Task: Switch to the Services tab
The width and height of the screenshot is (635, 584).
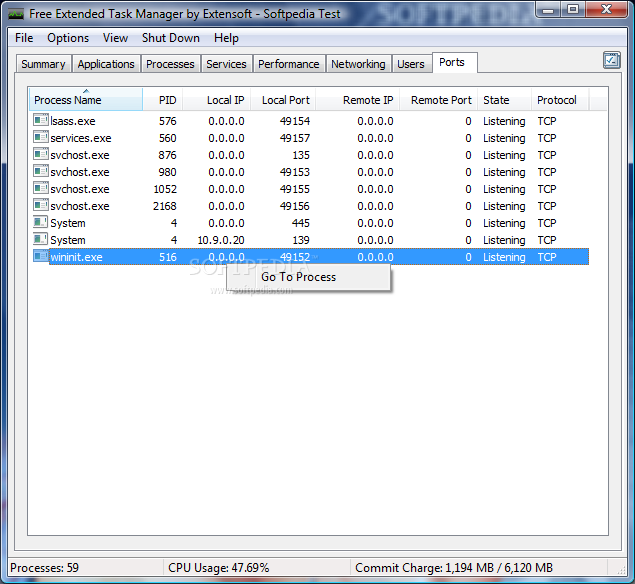Action: (x=226, y=64)
